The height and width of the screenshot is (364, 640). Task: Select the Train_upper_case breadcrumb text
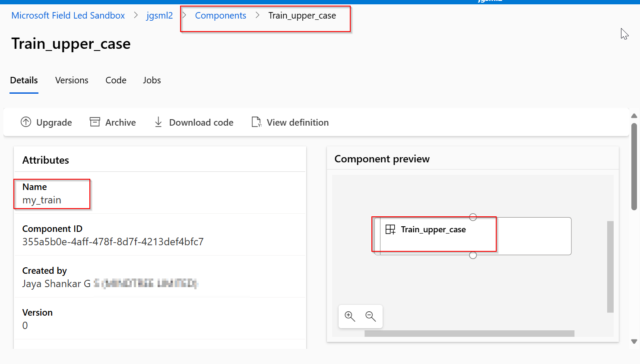click(x=302, y=16)
